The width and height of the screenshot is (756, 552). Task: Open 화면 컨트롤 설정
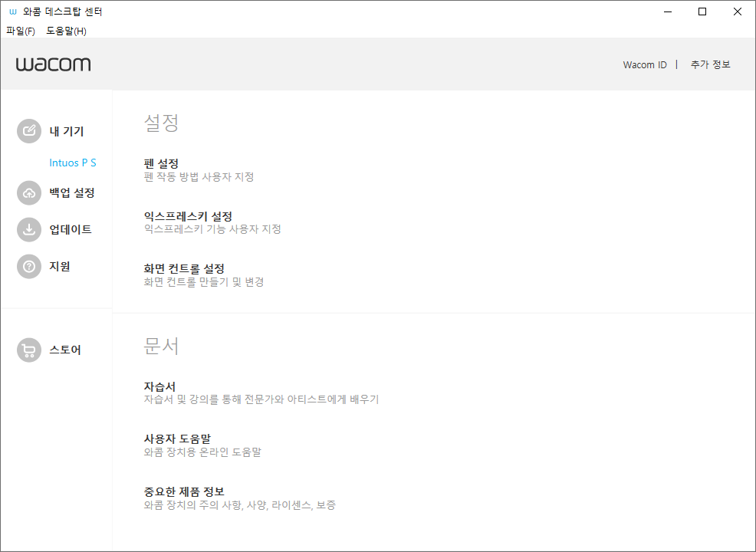pyautogui.click(x=184, y=269)
